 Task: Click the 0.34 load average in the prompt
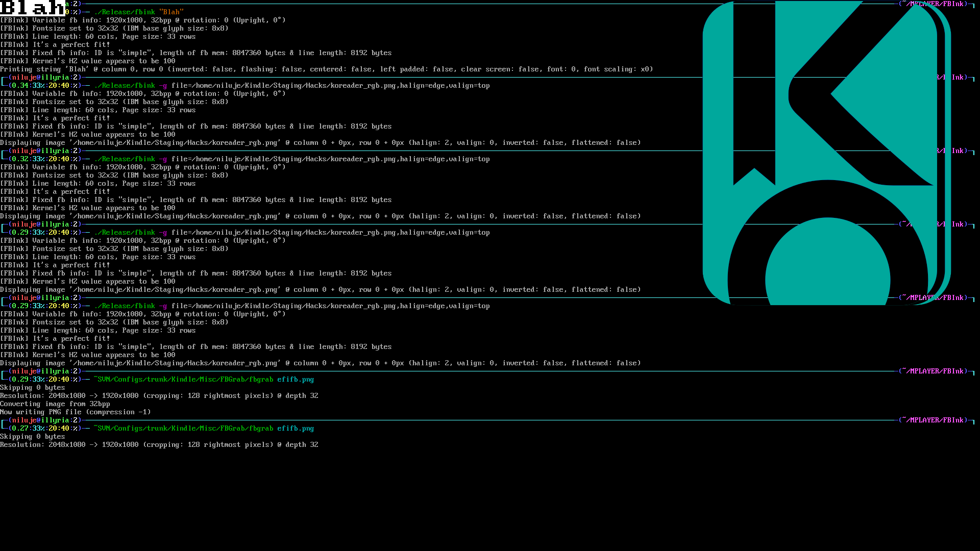click(x=20, y=86)
